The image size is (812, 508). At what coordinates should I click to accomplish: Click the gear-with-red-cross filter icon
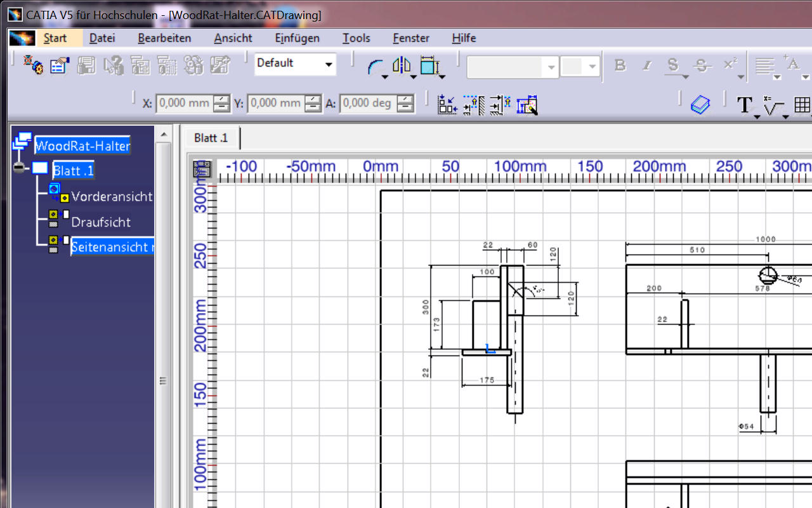click(33, 65)
